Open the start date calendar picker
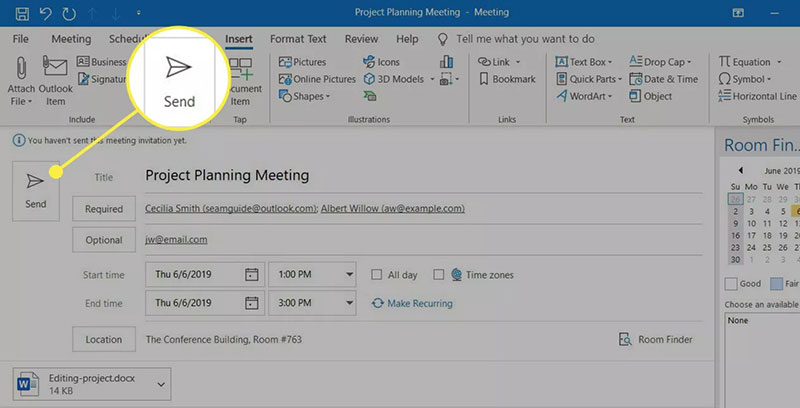The image size is (800, 408). (x=252, y=274)
